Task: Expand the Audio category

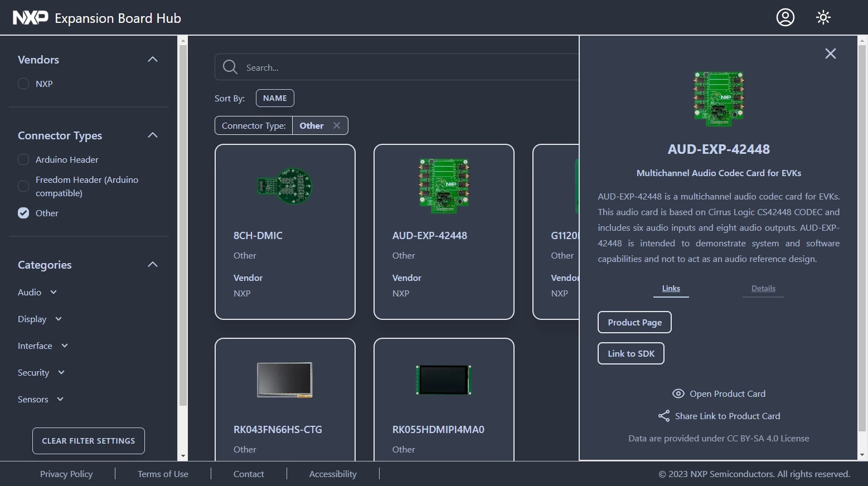Action: pyautogui.click(x=54, y=292)
